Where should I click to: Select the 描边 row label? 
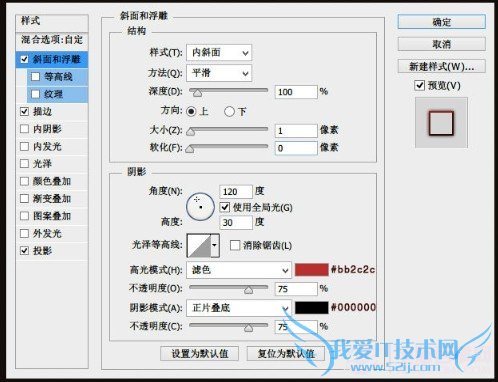[x=42, y=111]
